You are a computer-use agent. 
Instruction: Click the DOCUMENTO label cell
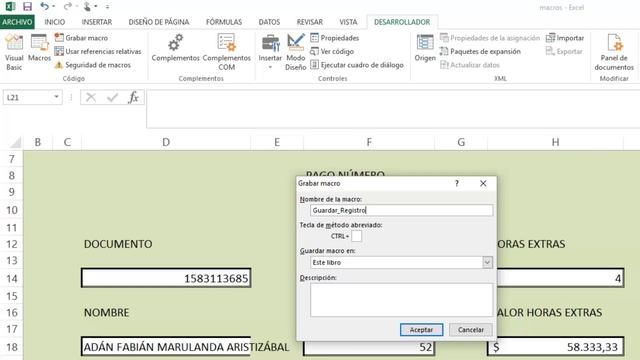[x=118, y=244]
